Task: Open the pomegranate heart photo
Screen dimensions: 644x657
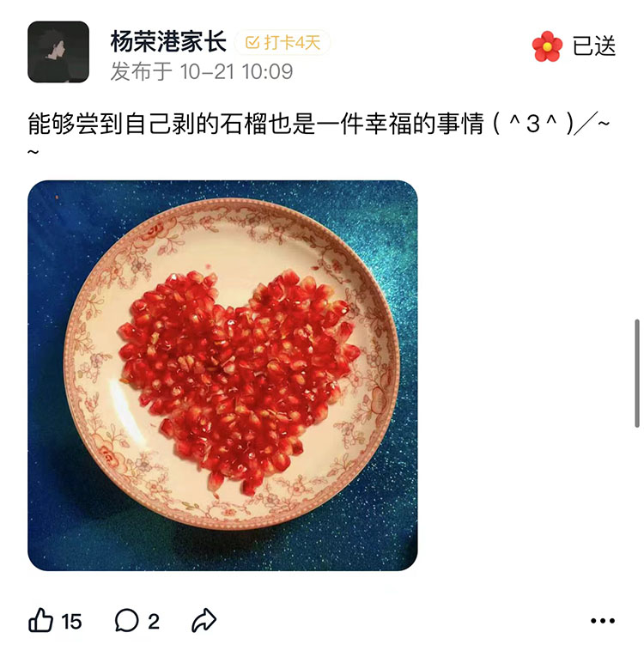Action: pos(222,375)
